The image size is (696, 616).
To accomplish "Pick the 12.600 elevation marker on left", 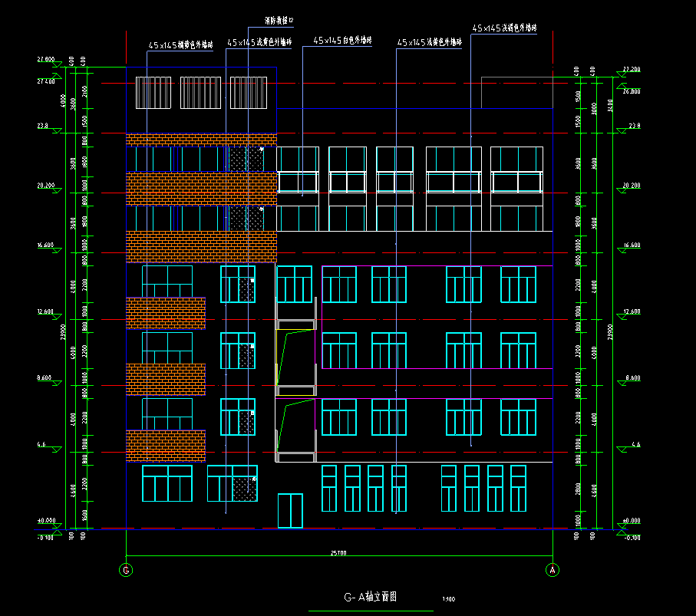I will [x=45, y=312].
